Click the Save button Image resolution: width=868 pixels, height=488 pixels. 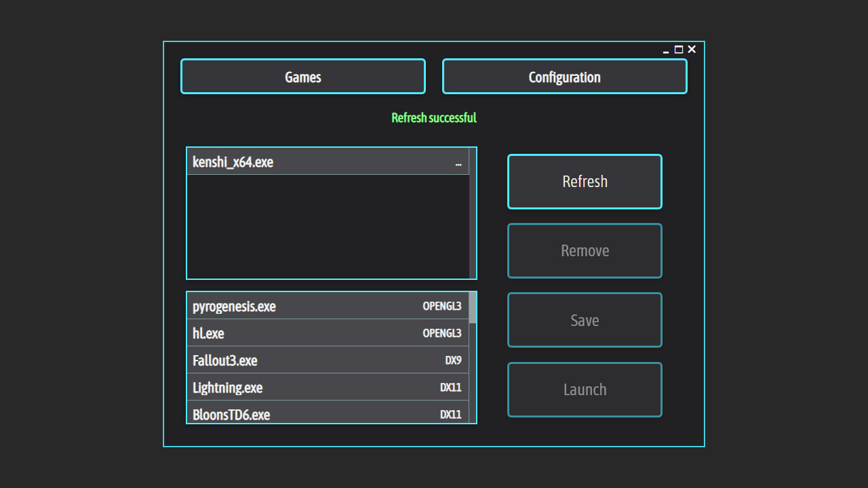(x=585, y=320)
